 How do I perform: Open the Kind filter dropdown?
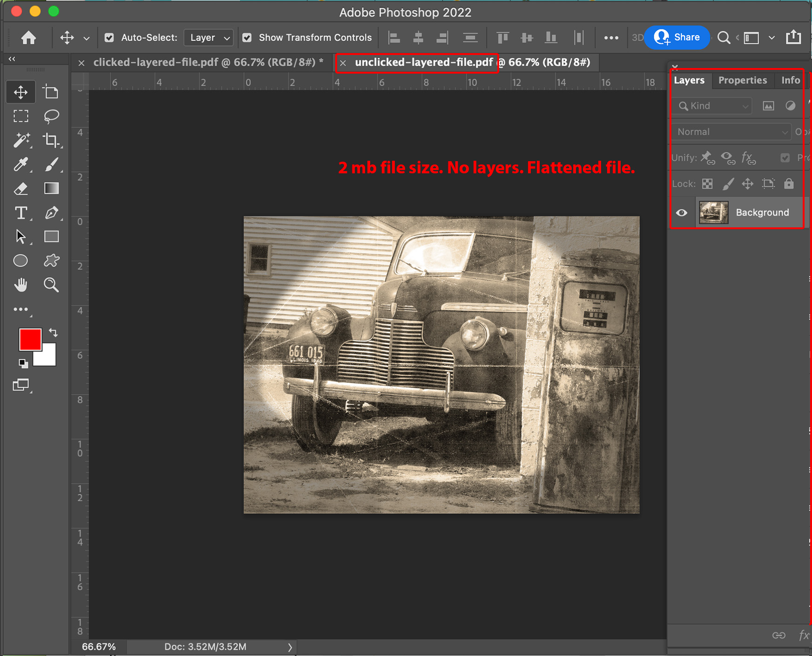[x=711, y=106]
